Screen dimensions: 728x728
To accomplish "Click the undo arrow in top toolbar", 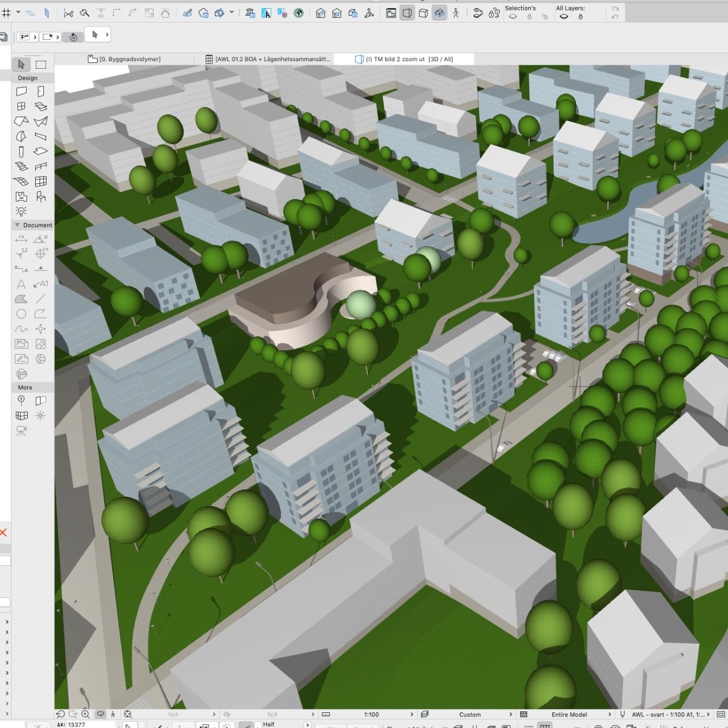I will 615,16.
